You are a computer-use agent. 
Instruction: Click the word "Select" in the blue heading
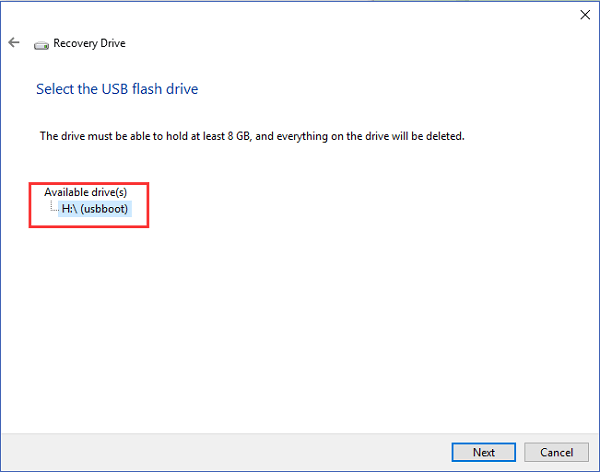coord(55,89)
